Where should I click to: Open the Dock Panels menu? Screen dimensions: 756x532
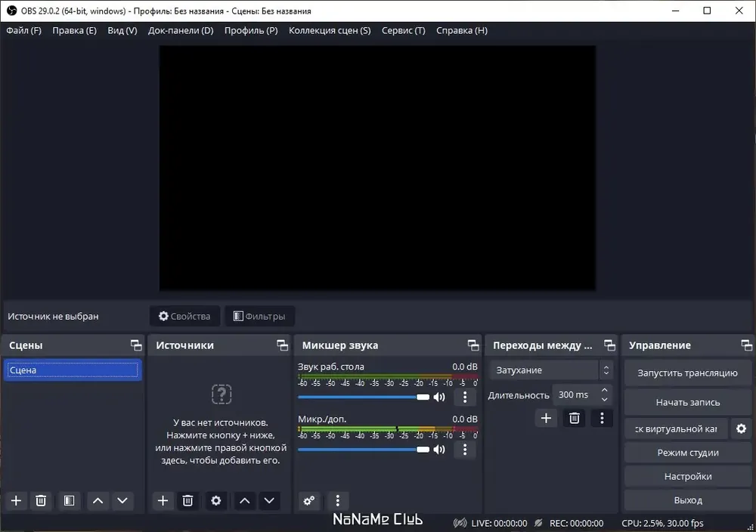(181, 30)
